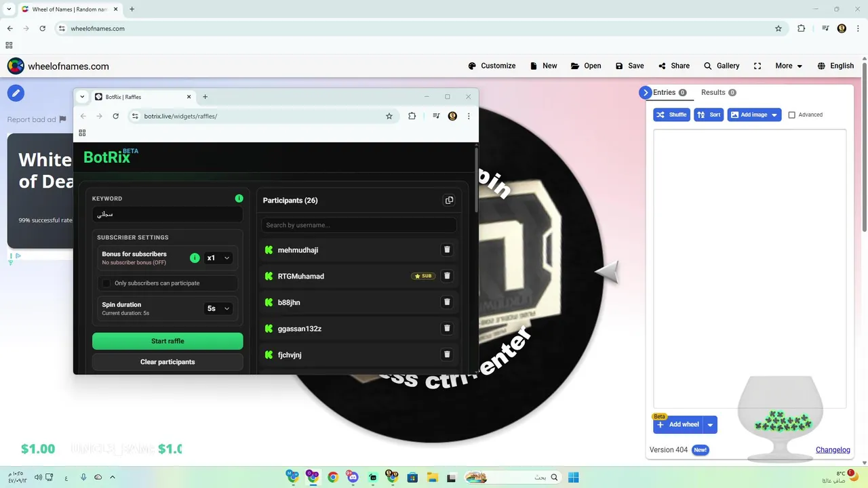The width and height of the screenshot is (868, 488).
Task: Click the keyword info icon in BotRix
Action: point(239,199)
